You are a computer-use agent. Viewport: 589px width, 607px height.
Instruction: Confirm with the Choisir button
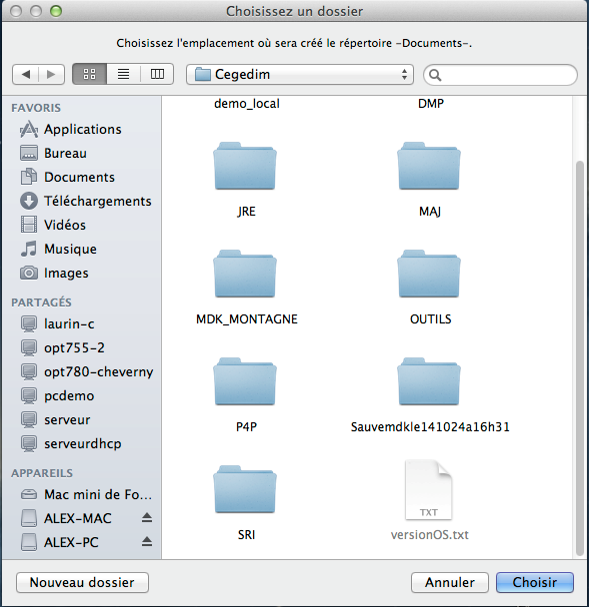(x=535, y=582)
